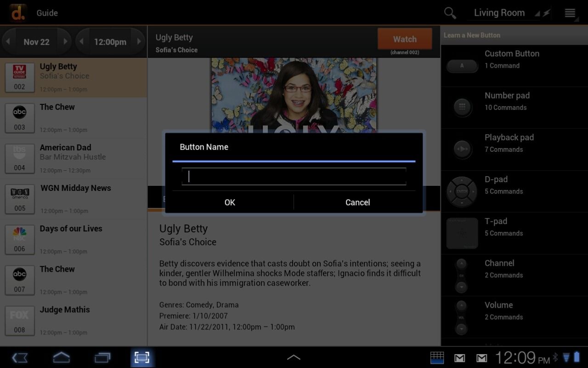Go back to an earlier time slot

(x=81, y=41)
